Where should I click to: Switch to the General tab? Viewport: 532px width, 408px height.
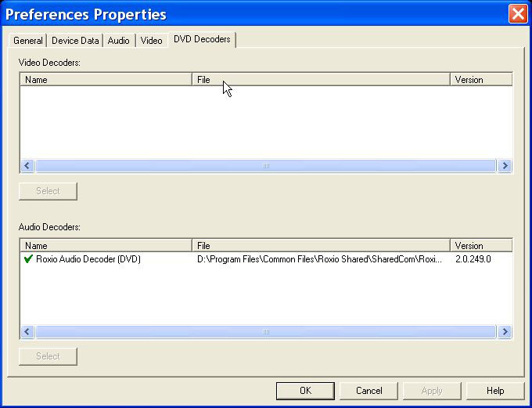(28, 41)
